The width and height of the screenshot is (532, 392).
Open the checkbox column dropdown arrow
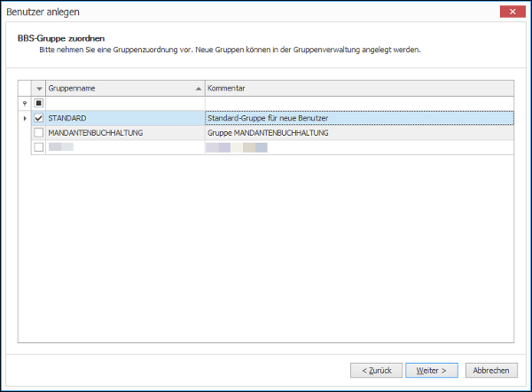click(x=39, y=89)
